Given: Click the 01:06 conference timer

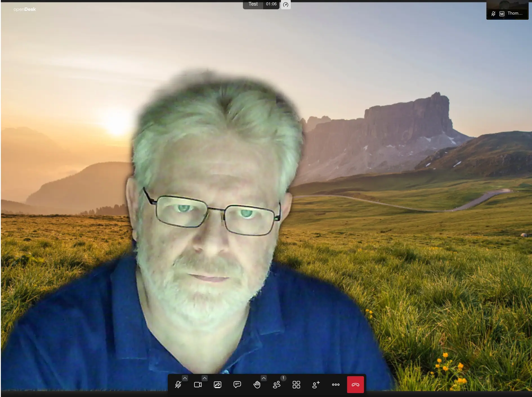Looking at the screenshot, I should 271,4.
